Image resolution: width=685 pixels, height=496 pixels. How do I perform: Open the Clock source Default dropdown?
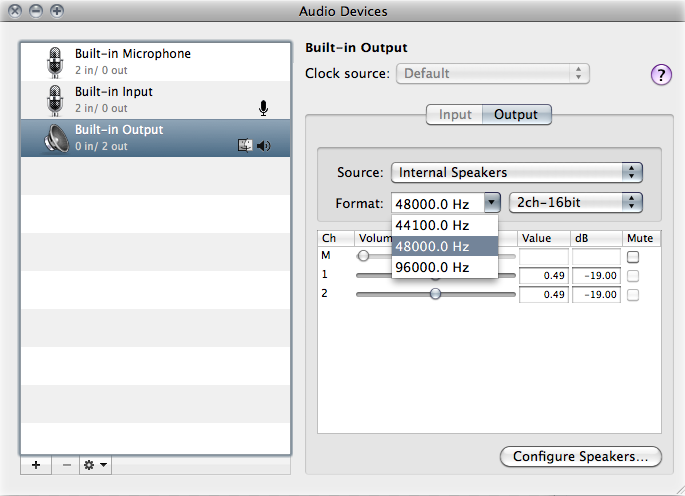(493, 73)
